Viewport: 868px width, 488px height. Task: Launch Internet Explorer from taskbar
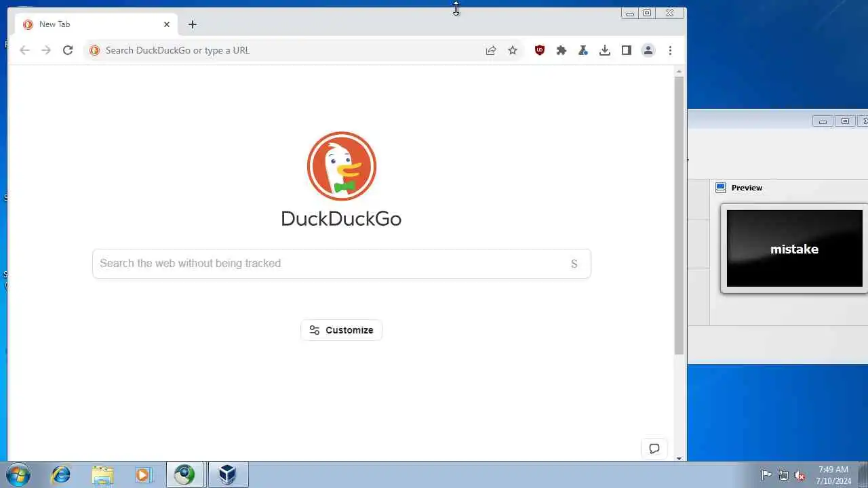61,474
